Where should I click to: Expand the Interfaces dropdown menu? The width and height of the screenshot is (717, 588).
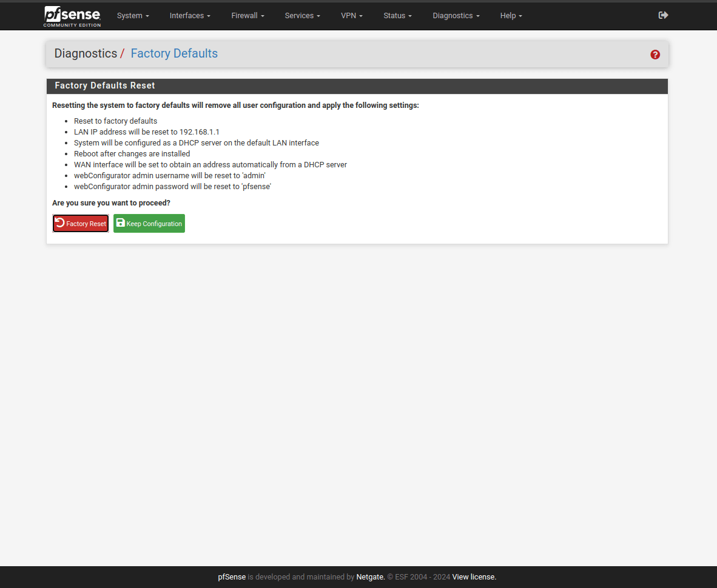190,16
